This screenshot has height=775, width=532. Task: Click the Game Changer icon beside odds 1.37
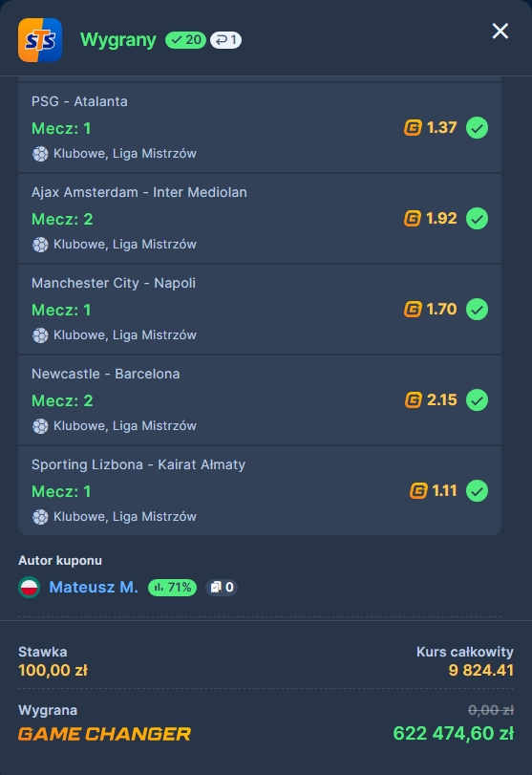[x=413, y=127]
